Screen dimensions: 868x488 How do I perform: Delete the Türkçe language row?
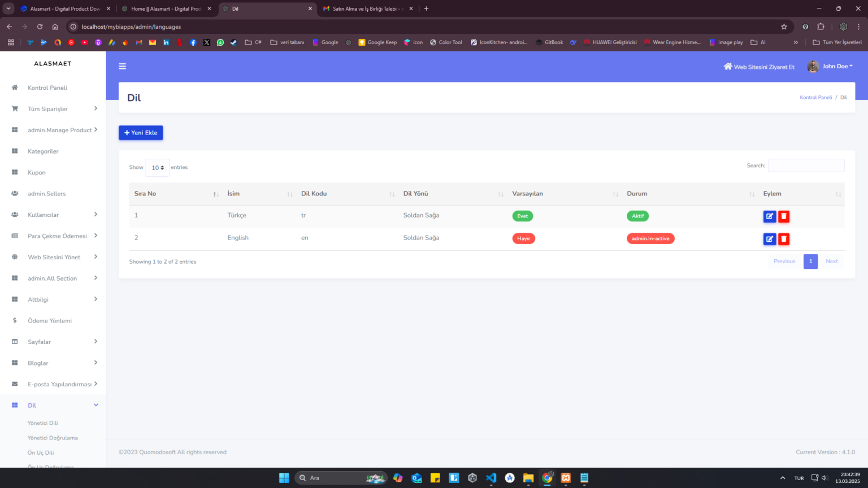tap(783, 216)
